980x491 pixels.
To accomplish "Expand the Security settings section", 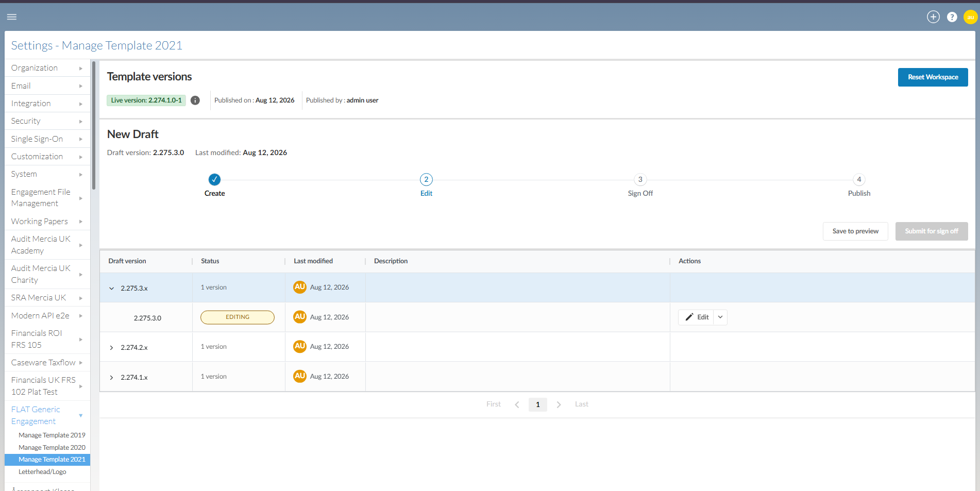I will coord(47,121).
